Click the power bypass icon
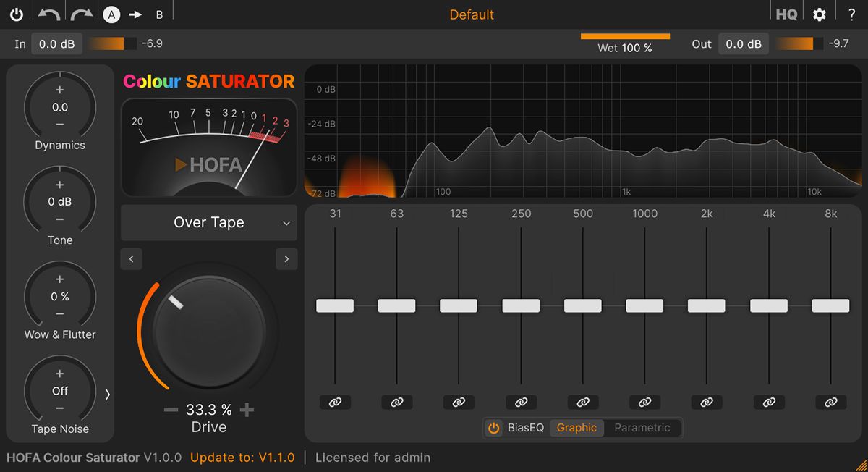The image size is (868, 472). tap(16, 14)
